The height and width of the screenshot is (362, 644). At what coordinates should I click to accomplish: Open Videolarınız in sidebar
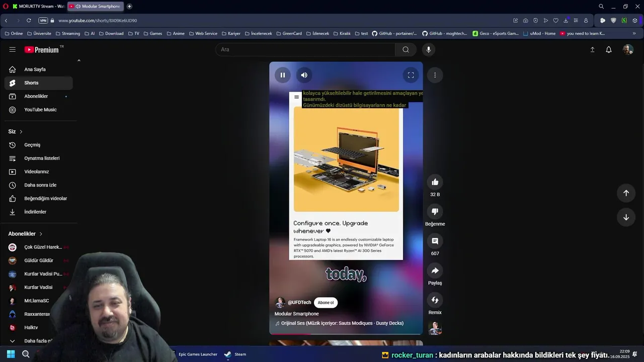coord(39,171)
